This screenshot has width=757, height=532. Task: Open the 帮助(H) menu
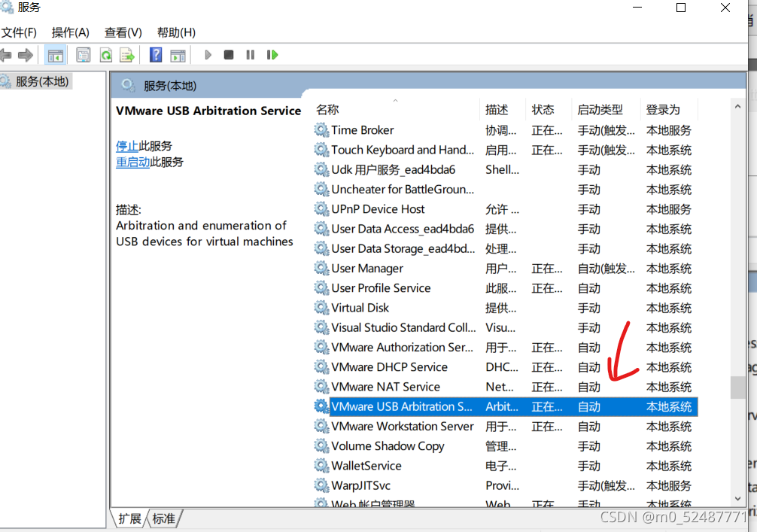(x=176, y=32)
